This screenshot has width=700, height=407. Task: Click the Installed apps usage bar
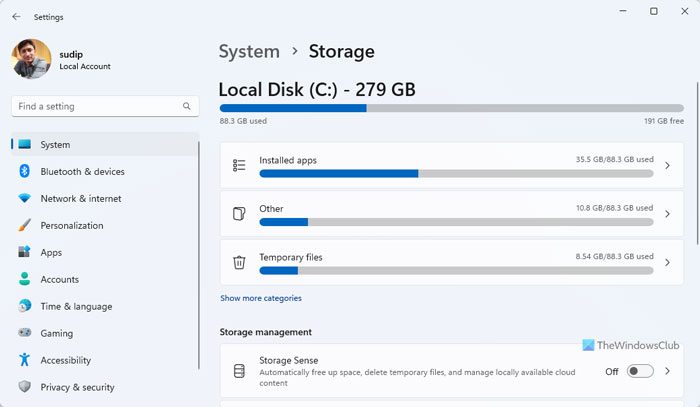pos(456,174)
